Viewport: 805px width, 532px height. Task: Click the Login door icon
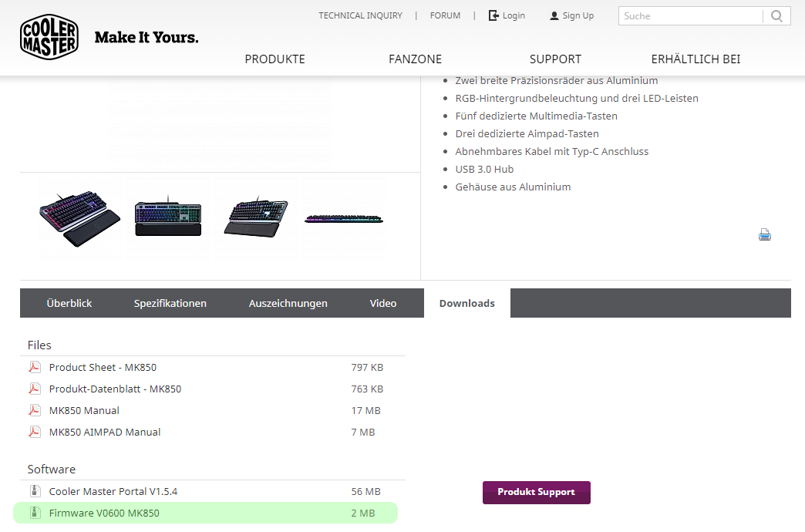493,15
